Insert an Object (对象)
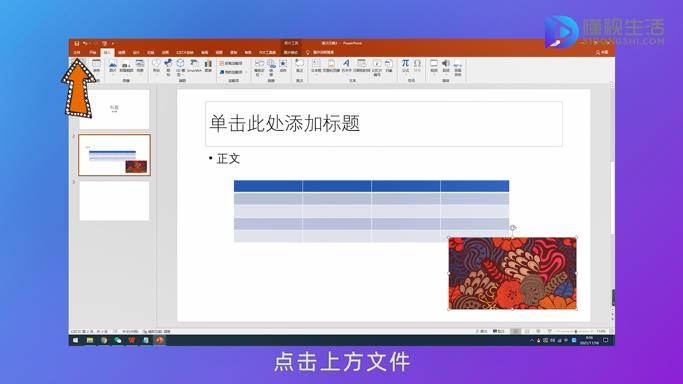 coord(389,66)
